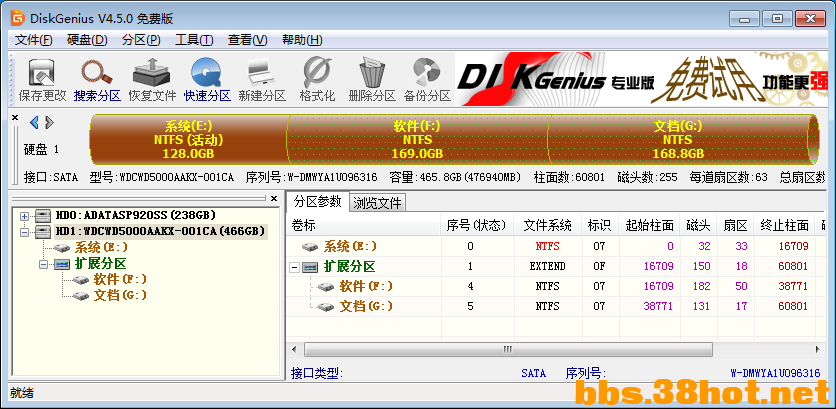This screenshot has width=836, height=409.
Task: Switch to the 浏览文件 tab
Action: (378, 203)
